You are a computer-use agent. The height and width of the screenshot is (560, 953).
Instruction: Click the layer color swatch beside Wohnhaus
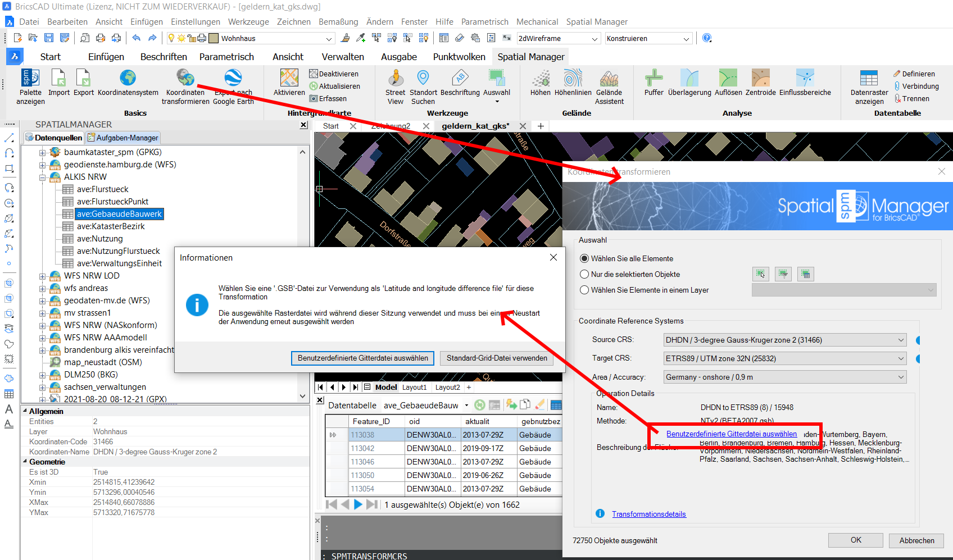[214, 38]
